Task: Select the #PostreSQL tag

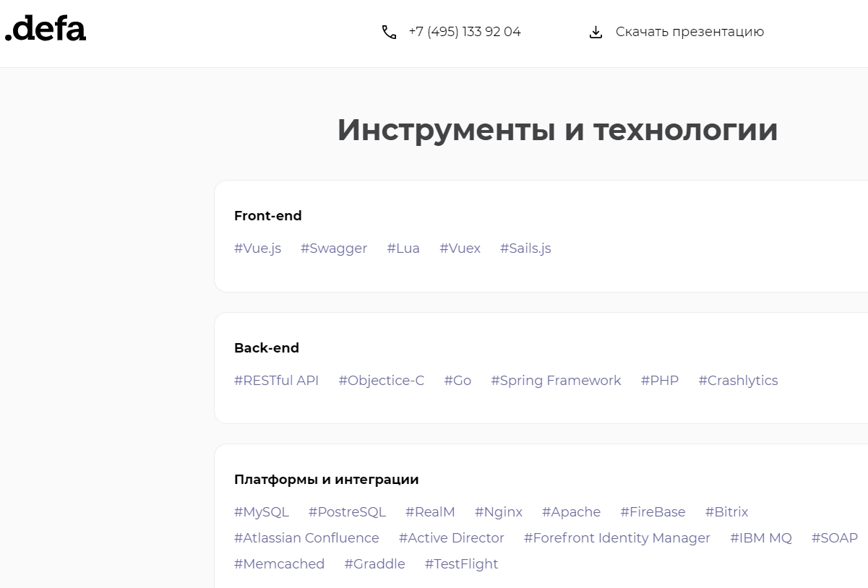Action: click(x=347, y=512)
